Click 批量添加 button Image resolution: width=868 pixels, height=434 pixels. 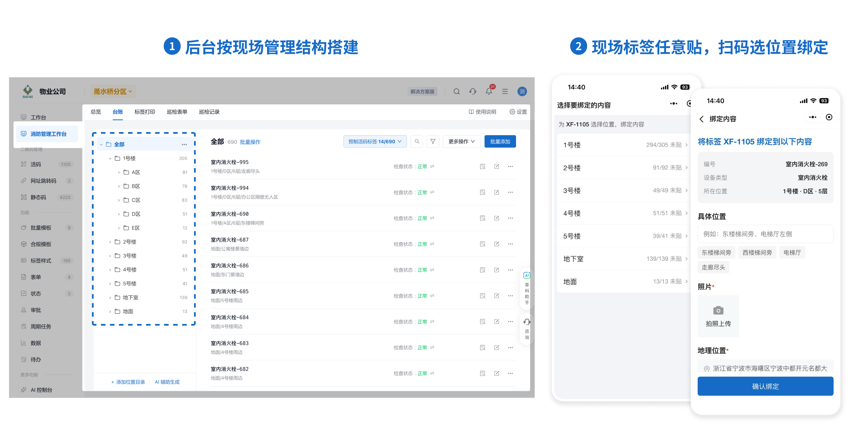pos(500,142)
